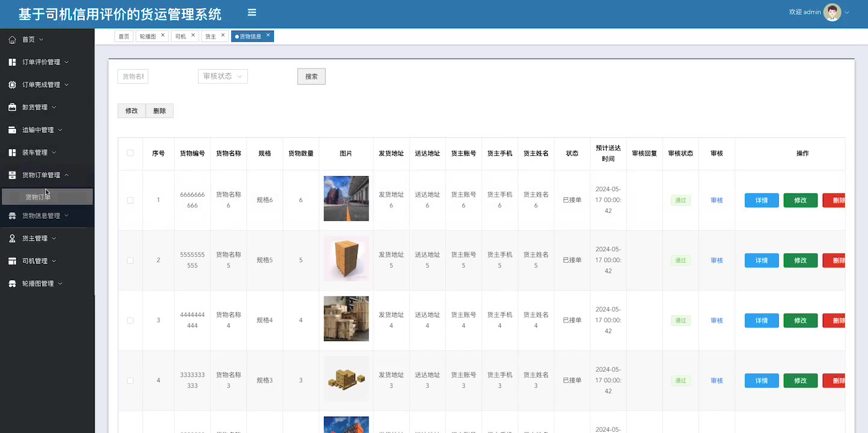
Task: Tick the checkbox for row 1
Action: pos(130,200)
